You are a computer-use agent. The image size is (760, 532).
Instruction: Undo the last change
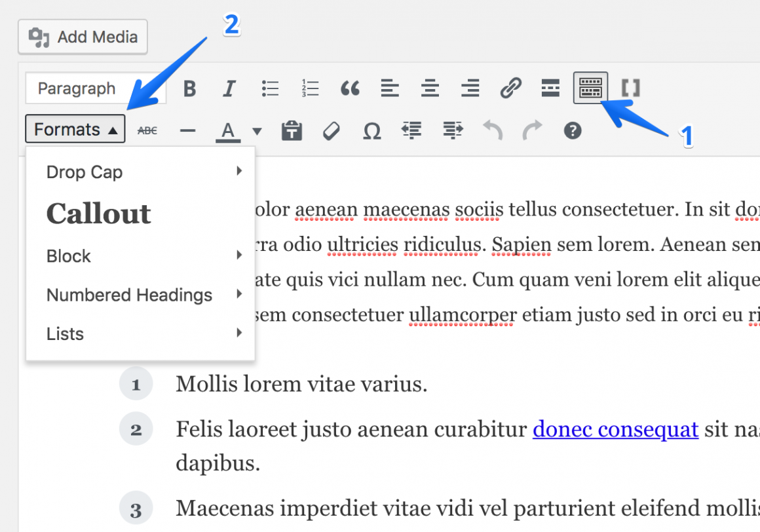point(492,130)
